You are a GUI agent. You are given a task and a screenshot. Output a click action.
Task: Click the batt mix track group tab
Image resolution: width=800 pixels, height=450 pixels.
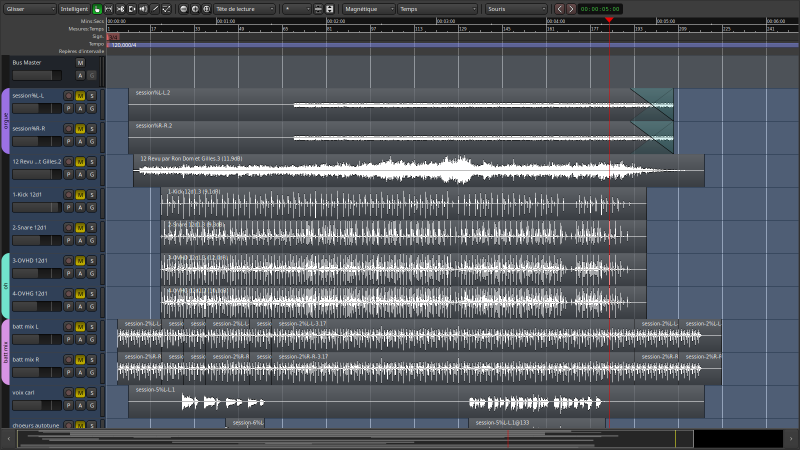click(x=6, y=352)
